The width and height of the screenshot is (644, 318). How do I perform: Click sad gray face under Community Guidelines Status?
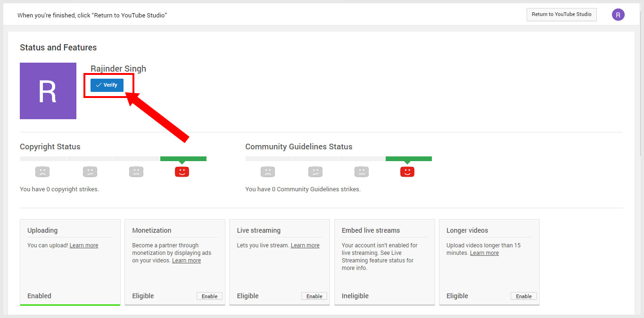(x=268, y=172)
